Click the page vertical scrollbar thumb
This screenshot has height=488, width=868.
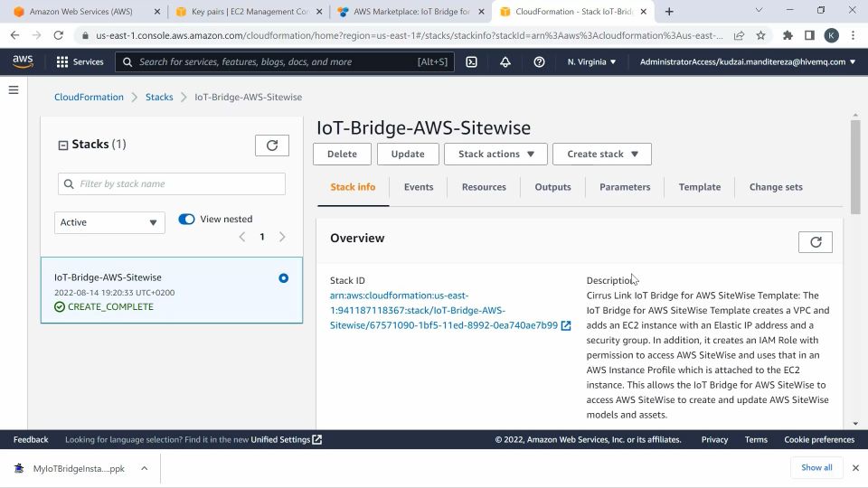856,166
